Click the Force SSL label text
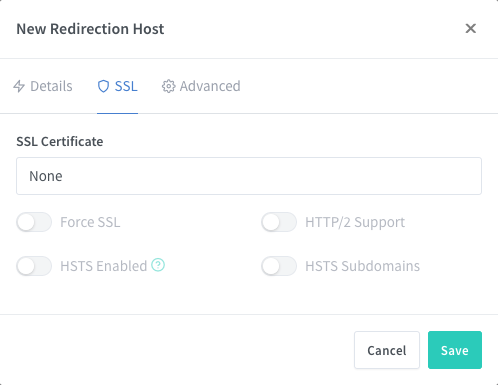 [90, 222]
